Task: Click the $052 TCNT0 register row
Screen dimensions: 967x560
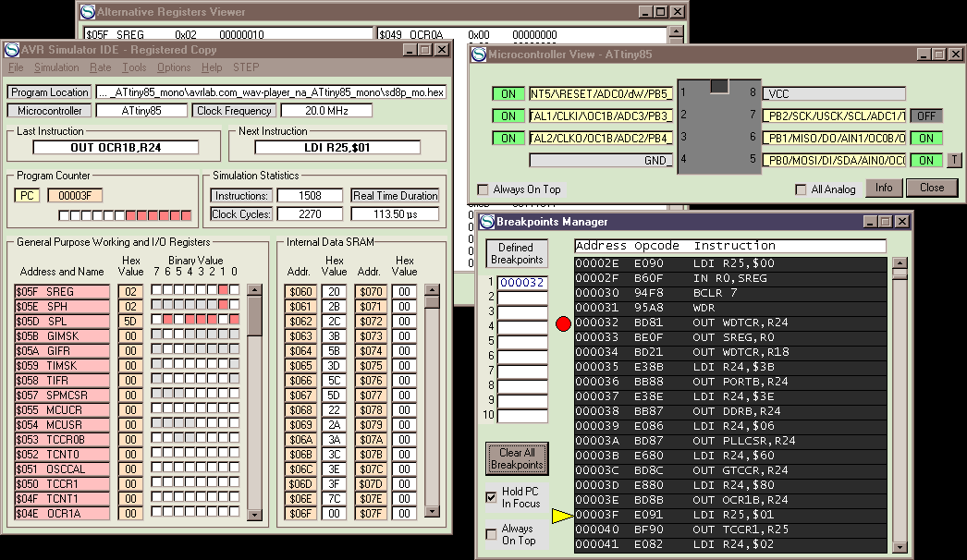Action: tap(62, 455)
